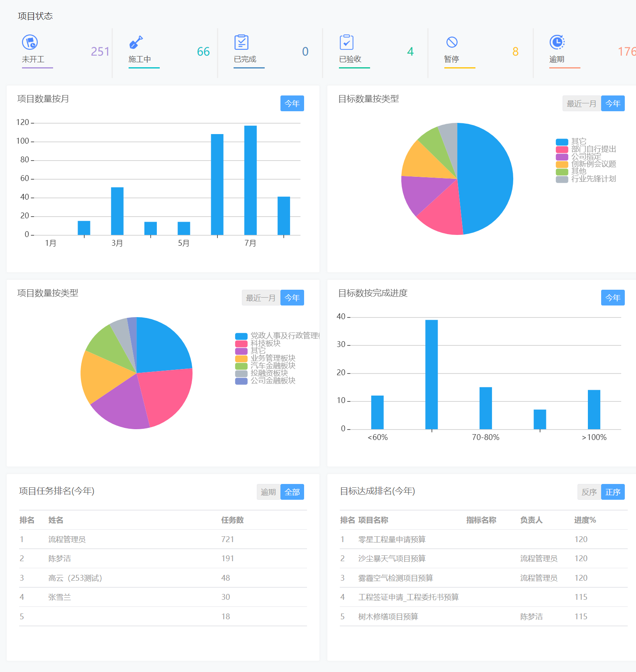Show 全部 in 项目任务排名
This screenshot has width=636, height=672.
coord(292,492)
